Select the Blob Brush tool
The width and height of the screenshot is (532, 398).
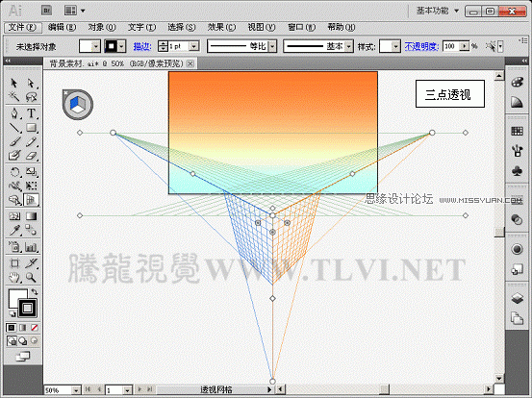(13, 156)
